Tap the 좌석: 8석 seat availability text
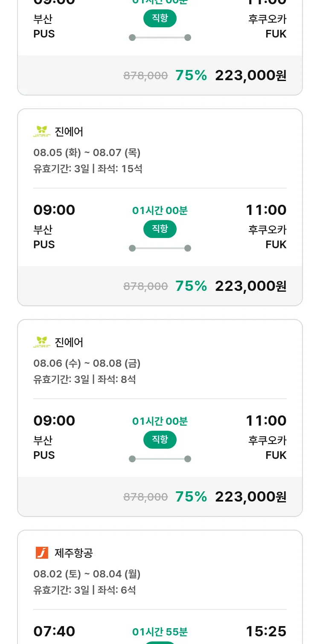320x644 pixels. point(116,380)
